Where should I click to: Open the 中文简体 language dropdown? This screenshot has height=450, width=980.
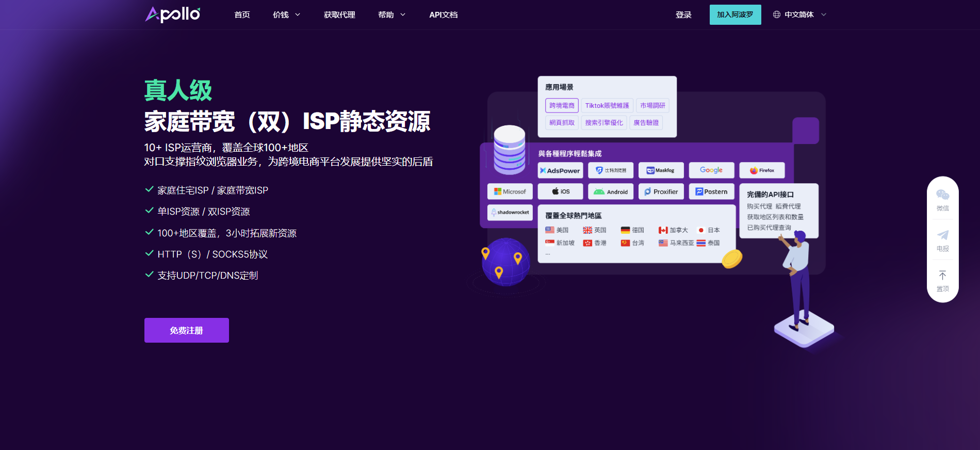click(x=805, y=14)
